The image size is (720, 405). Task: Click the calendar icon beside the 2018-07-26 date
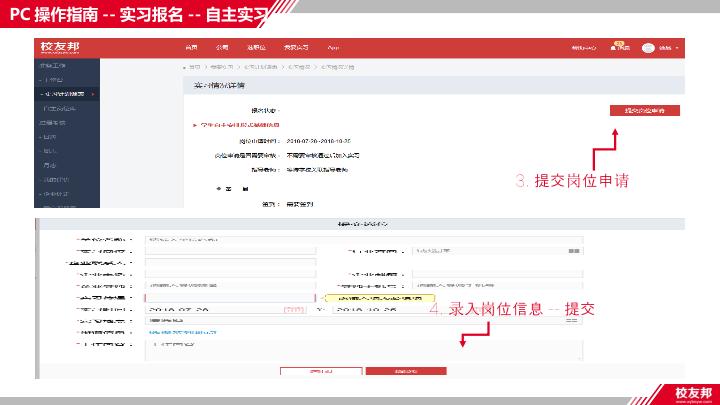click(293, 310)
